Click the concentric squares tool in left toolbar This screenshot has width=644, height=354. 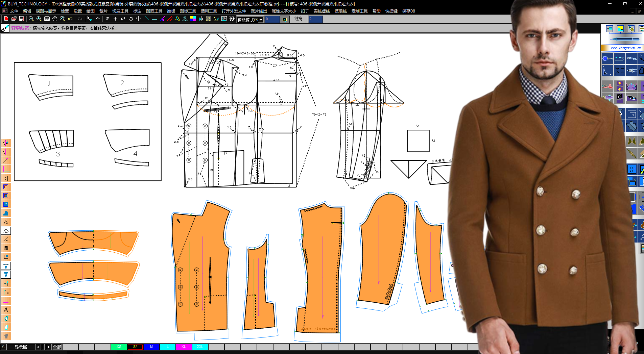coord(6,187)
